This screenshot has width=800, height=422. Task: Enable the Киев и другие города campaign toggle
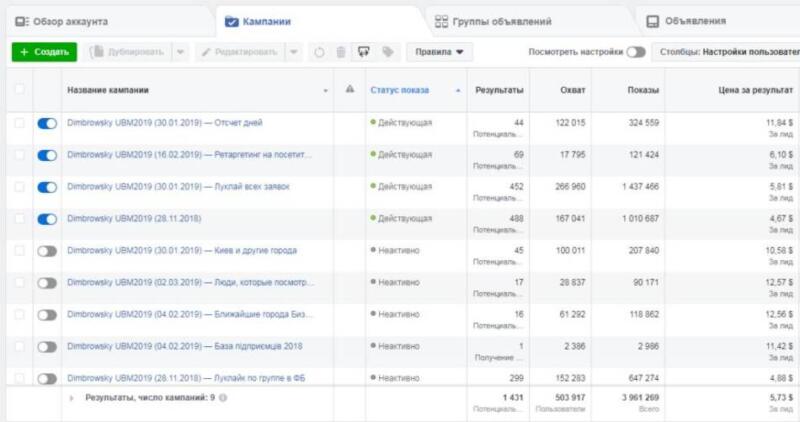47,251
